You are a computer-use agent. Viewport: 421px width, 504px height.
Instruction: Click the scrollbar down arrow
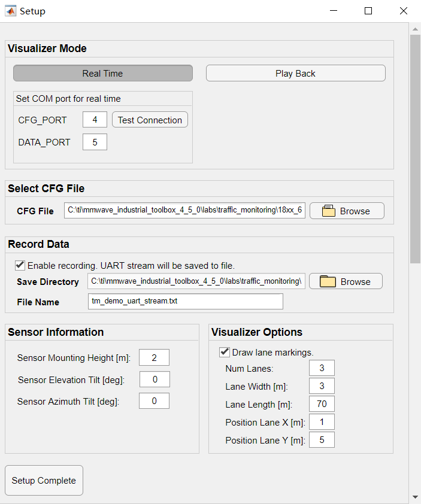coord(415,497)
